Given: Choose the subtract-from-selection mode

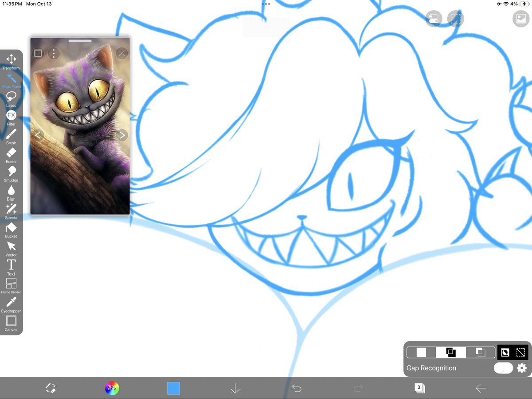Looking at the screenshot, I should 480,352.
